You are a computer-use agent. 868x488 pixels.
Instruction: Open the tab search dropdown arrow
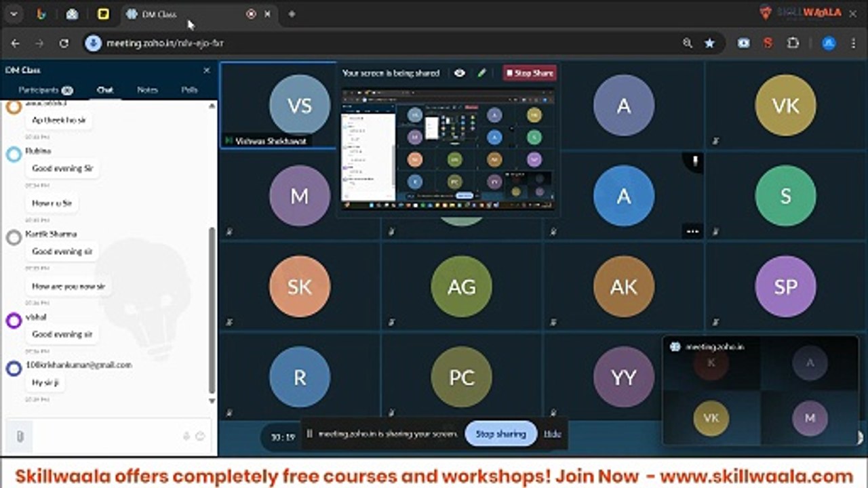[x=14, y=14]
